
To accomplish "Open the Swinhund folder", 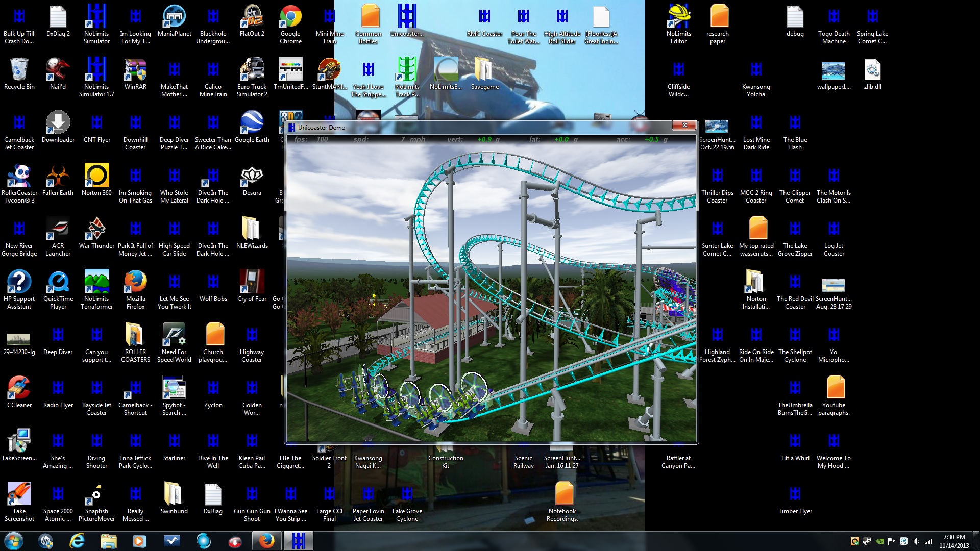I will point(174,498).
